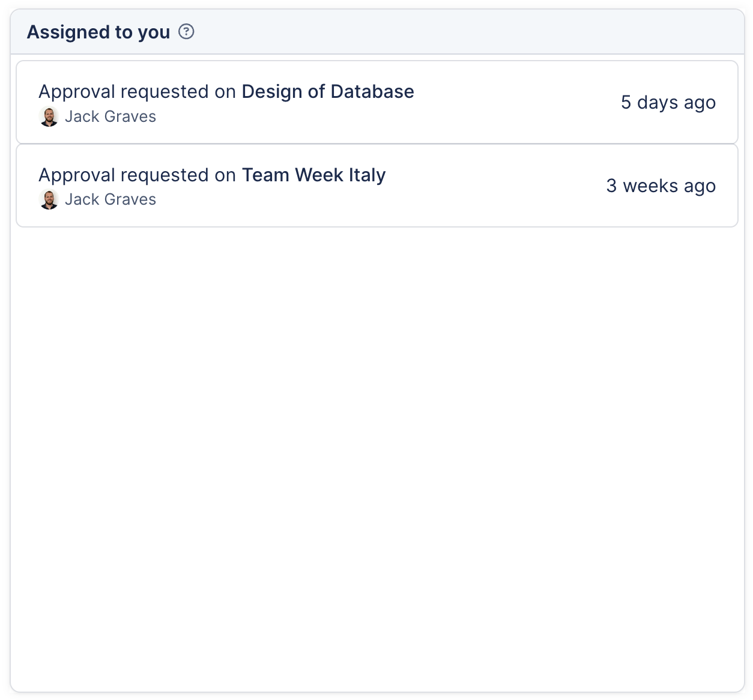
Task: Select the "Assigned to you" heading
Action: [x=98, y=32]
